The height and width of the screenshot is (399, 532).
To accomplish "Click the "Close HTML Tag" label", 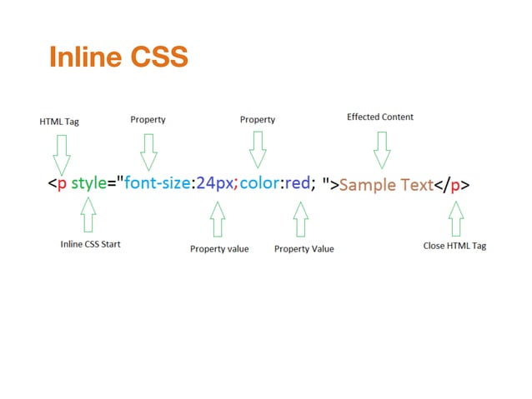I will pyautogui.click(x=454, y=246).
